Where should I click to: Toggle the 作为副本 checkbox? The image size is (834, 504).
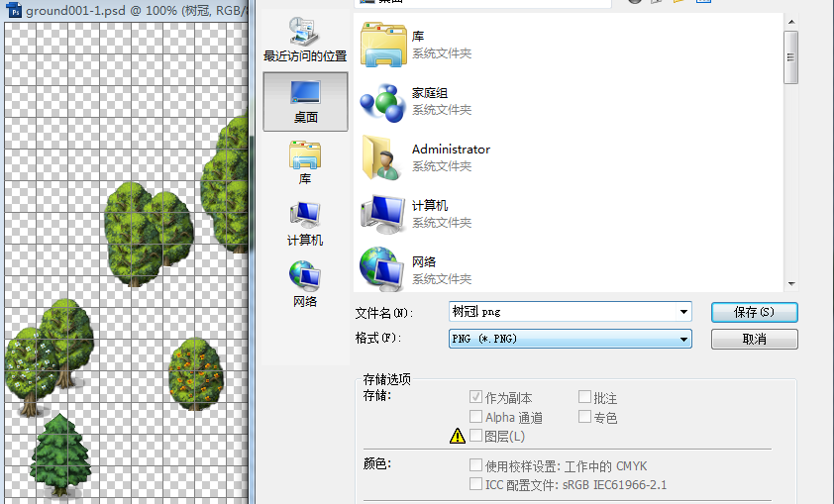tap(476, 397)
